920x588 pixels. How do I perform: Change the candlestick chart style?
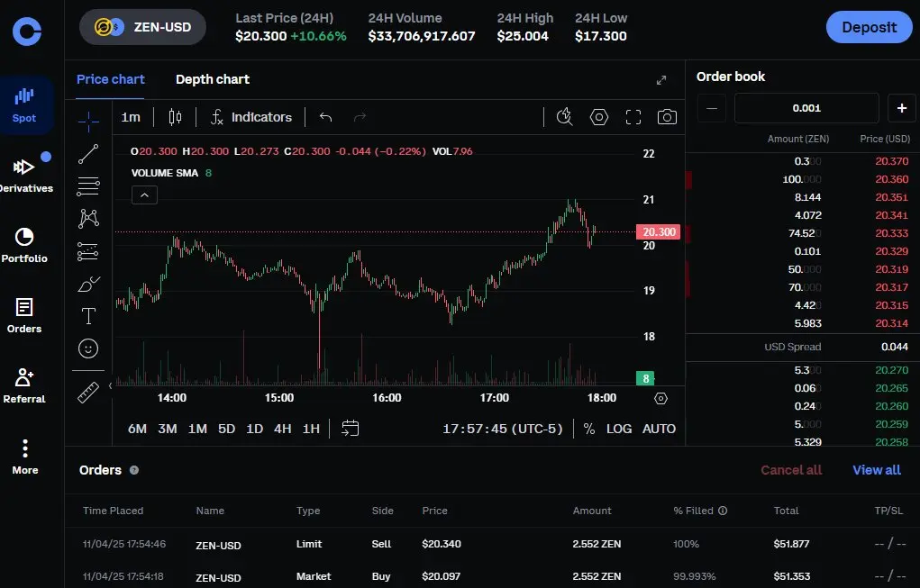(175, 117)
